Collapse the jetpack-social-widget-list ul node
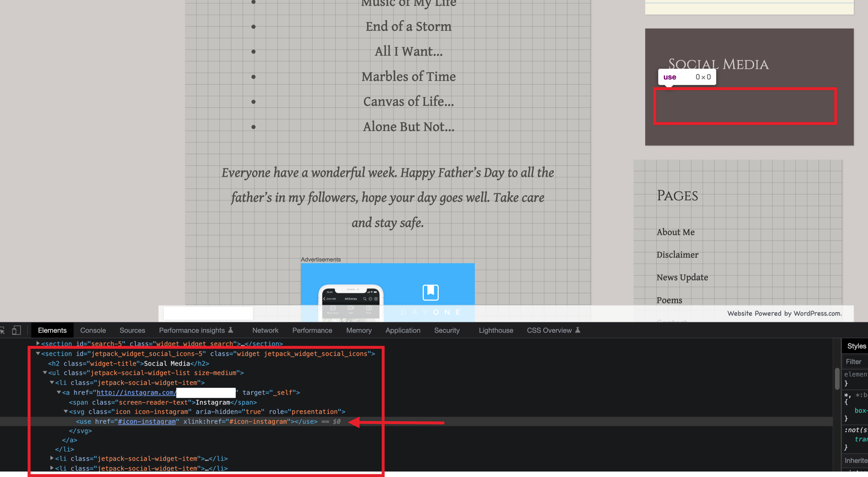This screenshot has width=868, height=477. 45,372
